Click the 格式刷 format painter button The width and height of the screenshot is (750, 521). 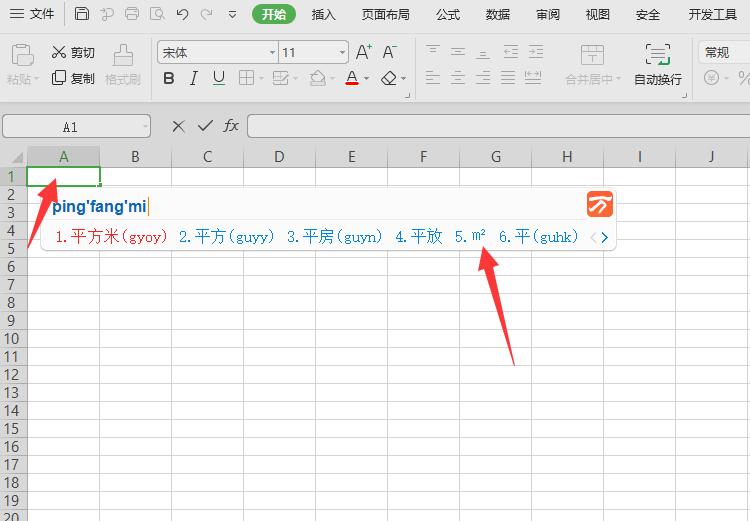click(x=123, y=65)
